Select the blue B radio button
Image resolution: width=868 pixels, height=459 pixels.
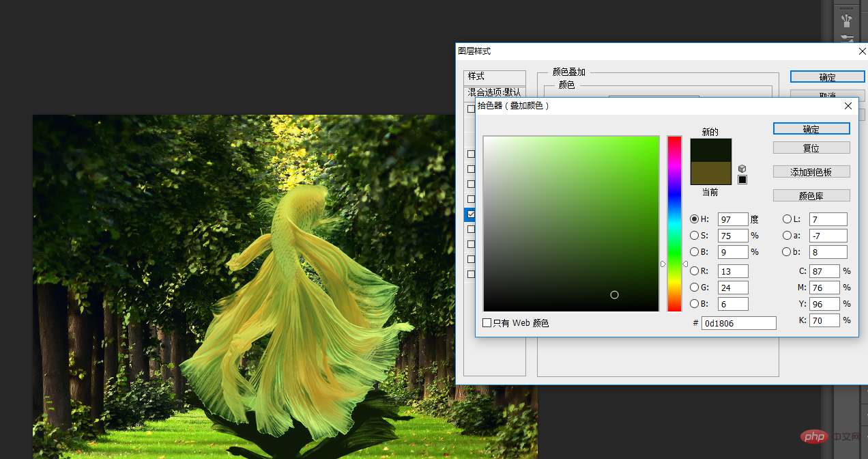point(694,304)
